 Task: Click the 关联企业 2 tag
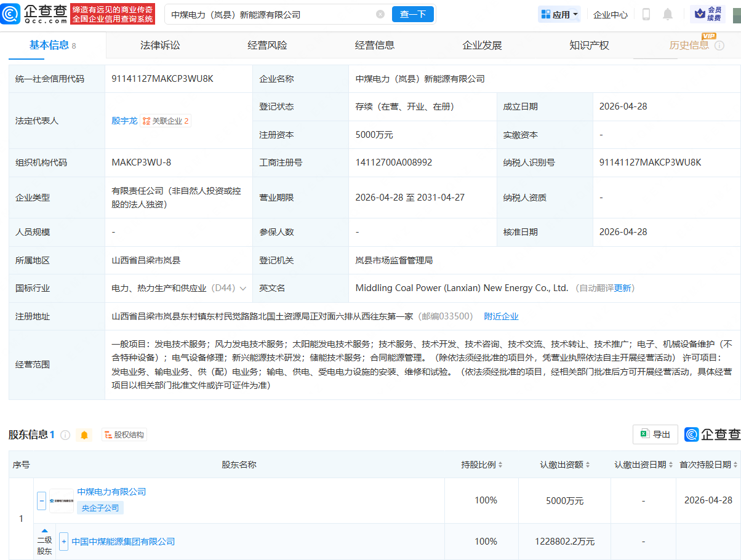coord(166,121)
